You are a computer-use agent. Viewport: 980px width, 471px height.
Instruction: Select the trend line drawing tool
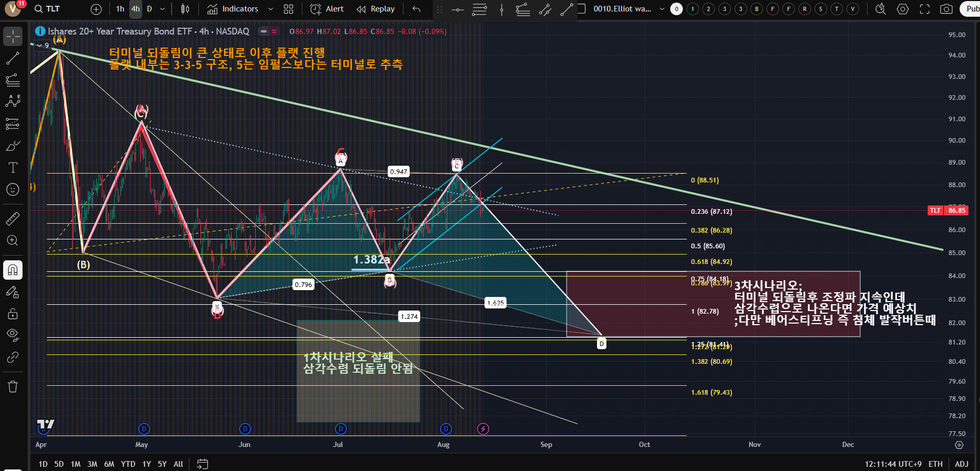click(13, 59)
